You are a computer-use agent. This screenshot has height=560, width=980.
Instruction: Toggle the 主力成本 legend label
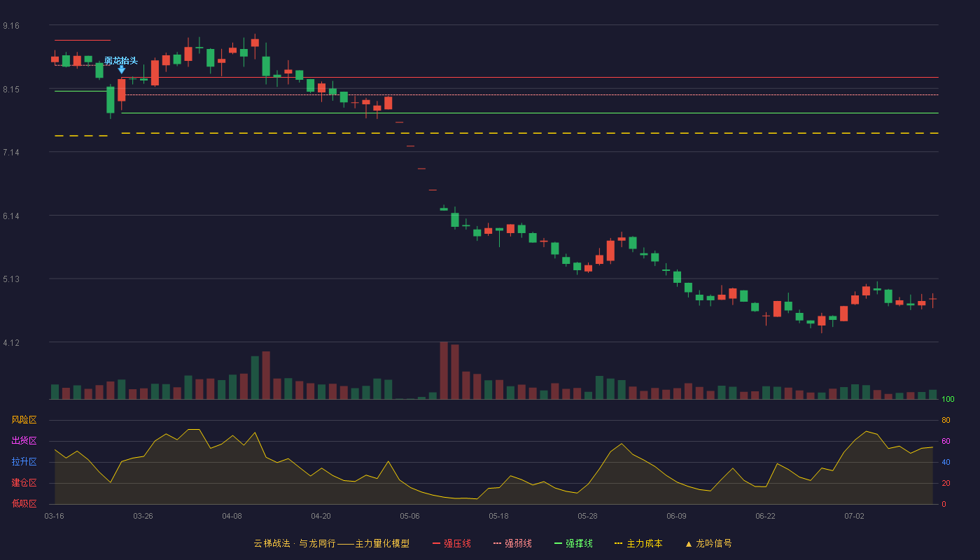644,544
